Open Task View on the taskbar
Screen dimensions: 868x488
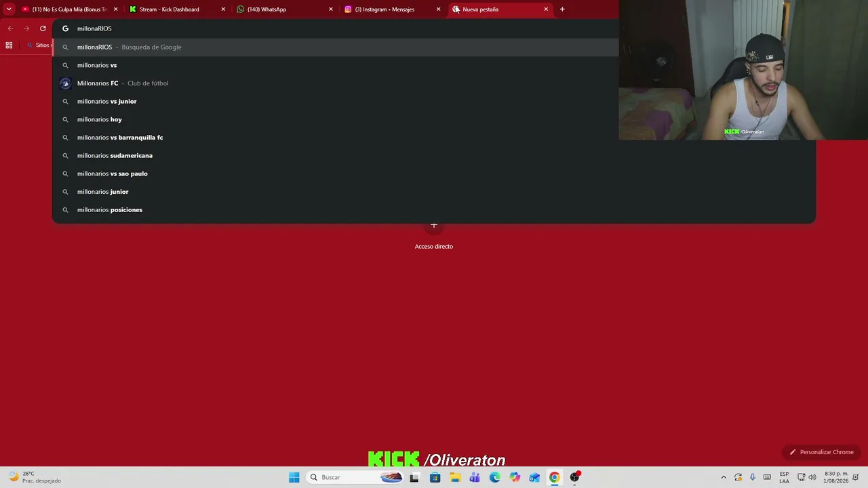[414, 477]
